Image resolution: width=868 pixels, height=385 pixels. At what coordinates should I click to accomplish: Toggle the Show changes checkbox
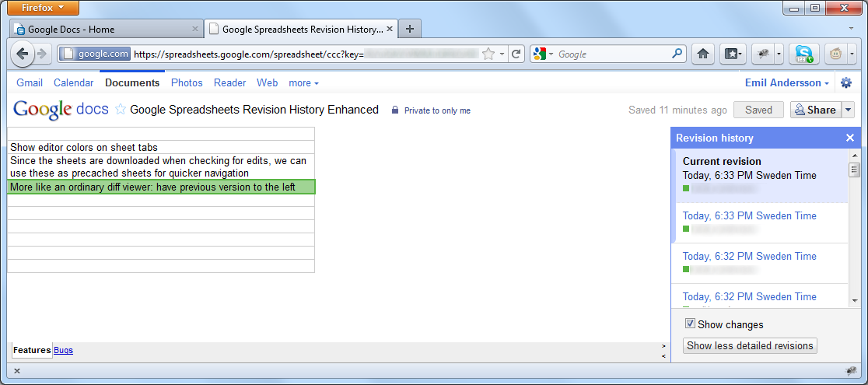[690, 324]
